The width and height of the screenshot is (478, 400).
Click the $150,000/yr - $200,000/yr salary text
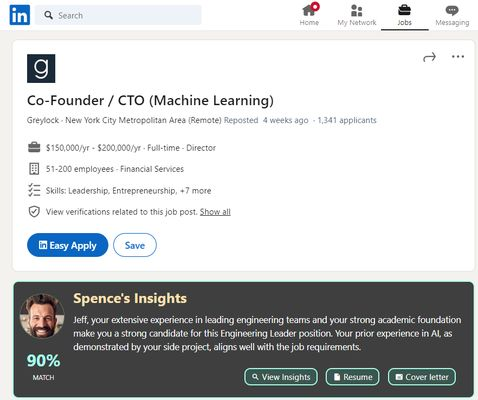pos(94,148)
